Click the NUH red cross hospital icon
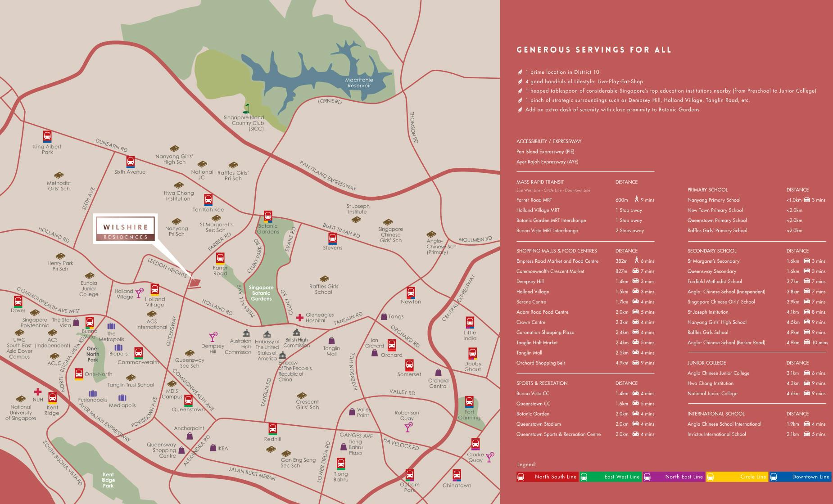The height and width of the screenshot is (504, 833). click(38, 391)
